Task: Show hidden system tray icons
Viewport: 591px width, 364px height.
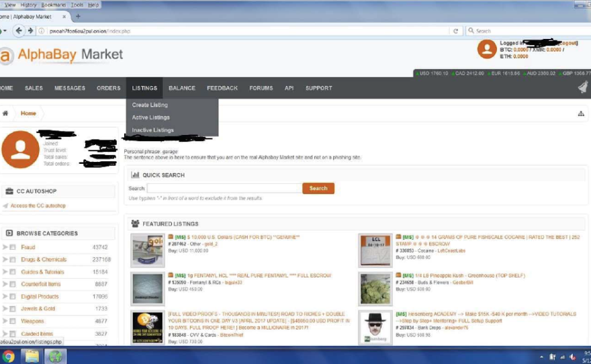Action: click(x=541, y=357)
